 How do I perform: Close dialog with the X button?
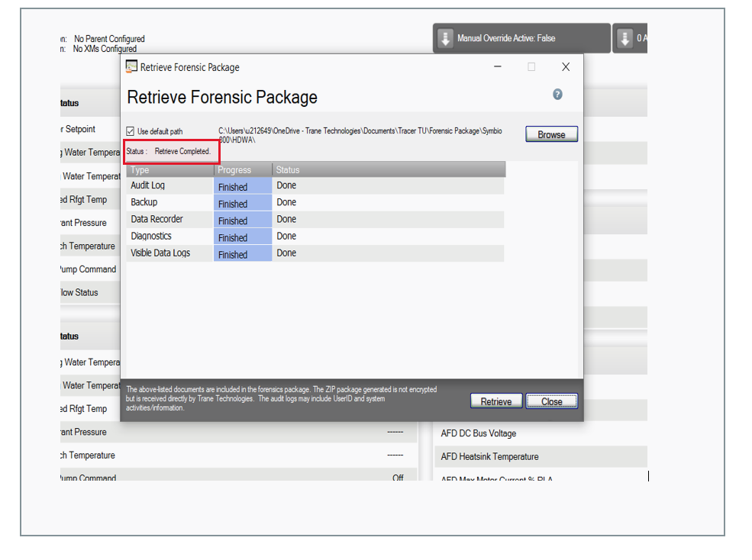[x=566, y=66]
